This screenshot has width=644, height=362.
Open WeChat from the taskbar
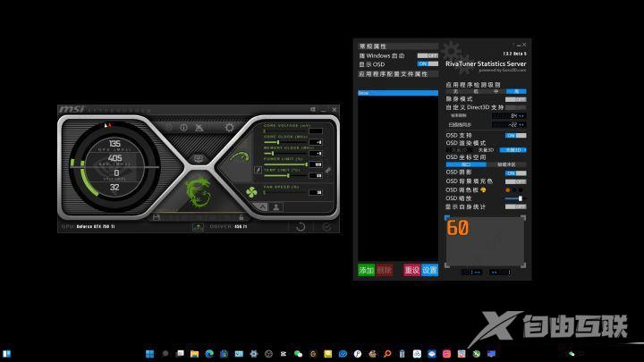[x=298, y=354]
